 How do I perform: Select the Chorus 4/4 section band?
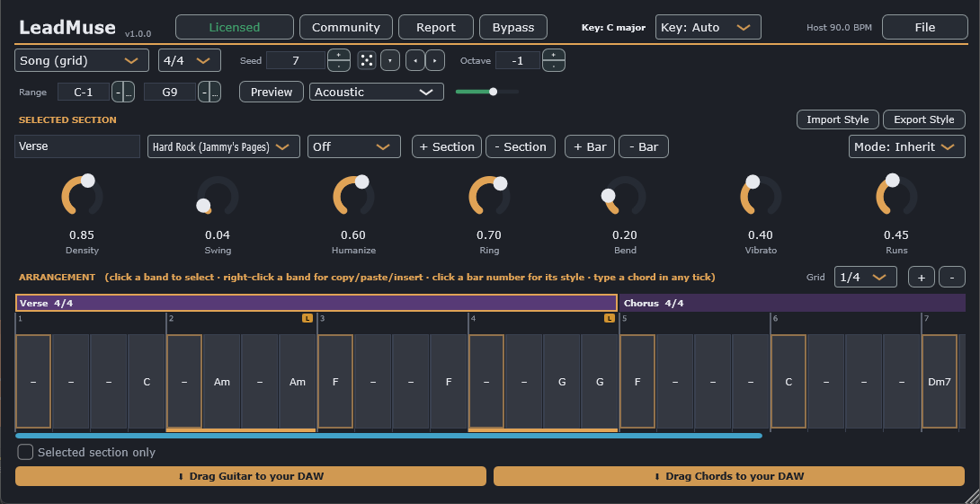pos(792,303)
